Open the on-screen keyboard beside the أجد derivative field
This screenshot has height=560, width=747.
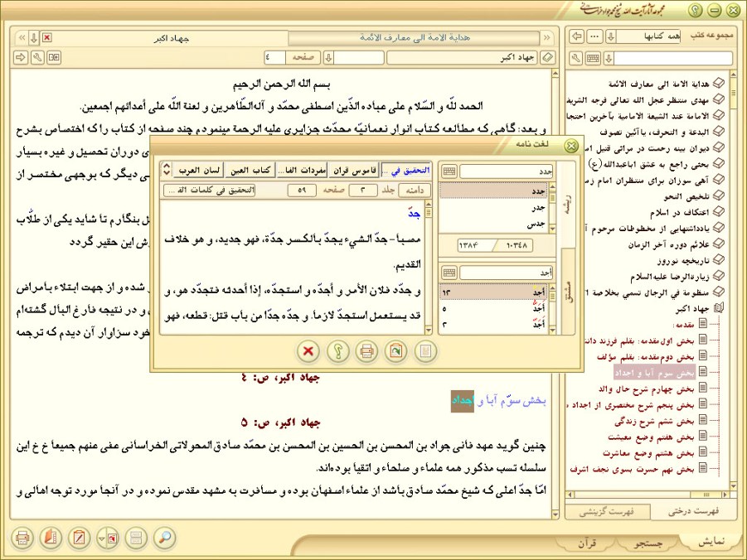(449, 273)
